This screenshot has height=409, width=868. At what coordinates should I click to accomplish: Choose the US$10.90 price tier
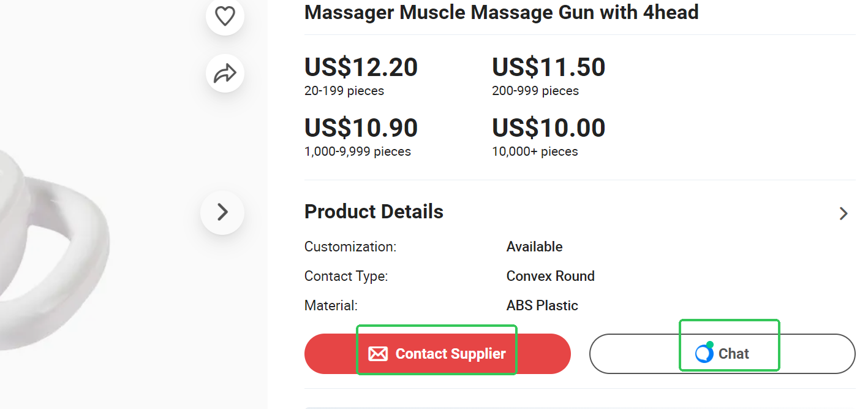[x=361, y=128]
